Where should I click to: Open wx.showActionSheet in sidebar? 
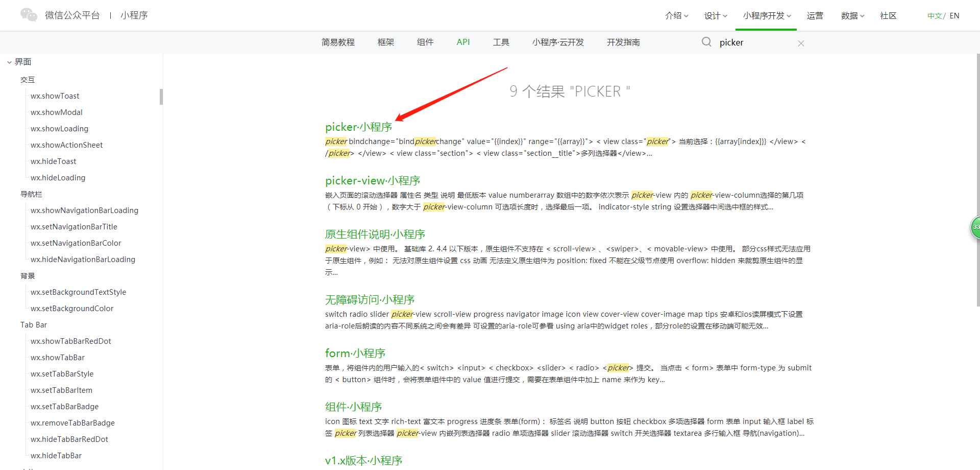(66, 145)
